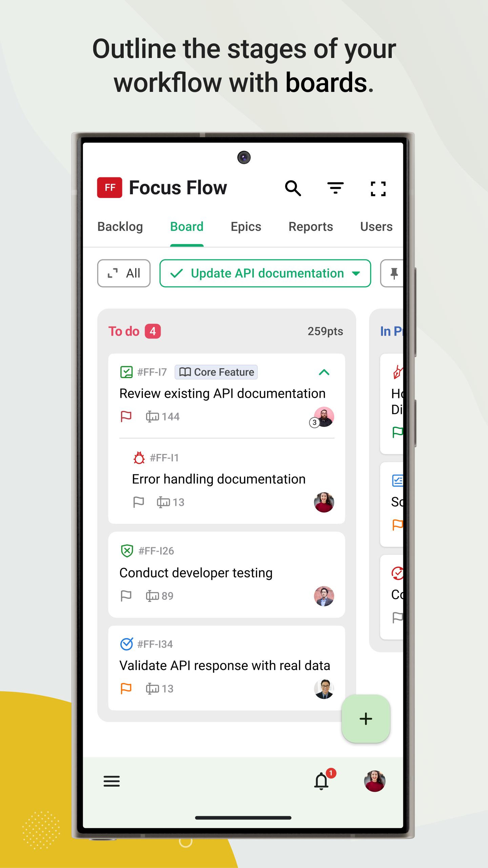Toggle priority flag on Conduct developer testing

coord(126,595)
